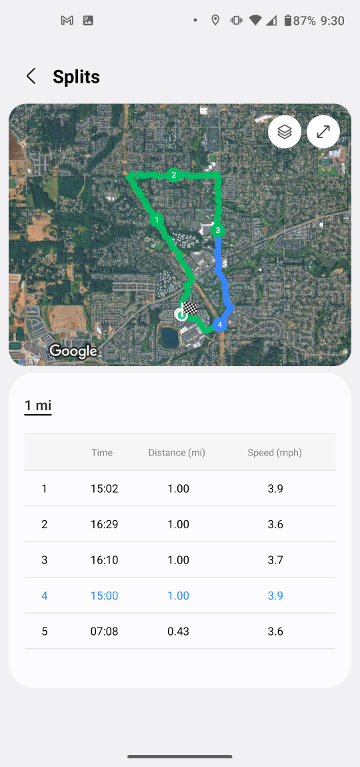Select split row 5 with 0.43 distance
The image size is (360, 767).
(x=180, y=631)
